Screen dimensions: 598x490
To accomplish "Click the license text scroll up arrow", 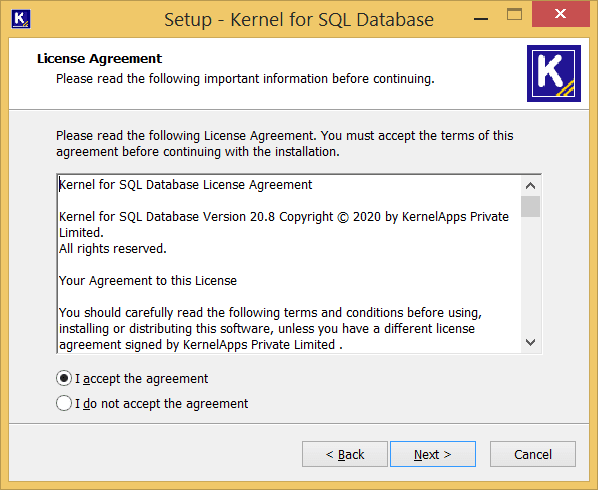I will coord(530,186).
